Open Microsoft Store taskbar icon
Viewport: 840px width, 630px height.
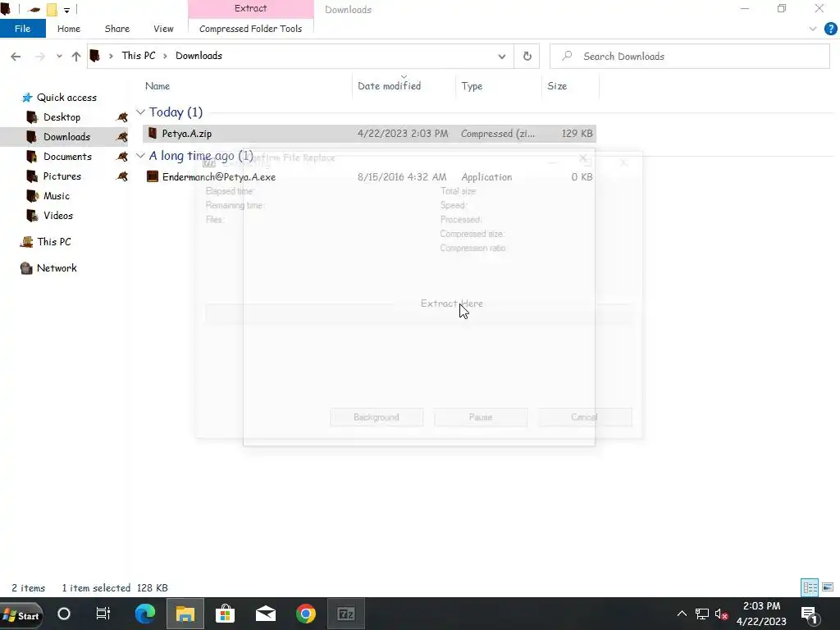tap(225, 614)
